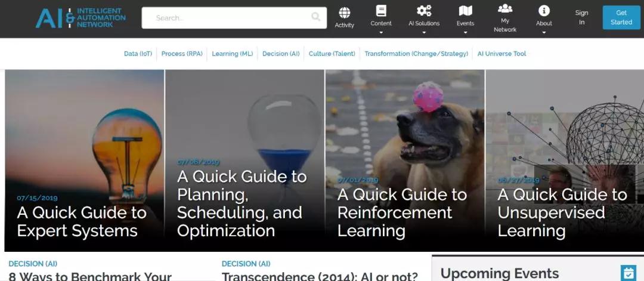Open A Quick Guide to Expert Systems
This screenshot has height=281, width=644.
[82, 221]
